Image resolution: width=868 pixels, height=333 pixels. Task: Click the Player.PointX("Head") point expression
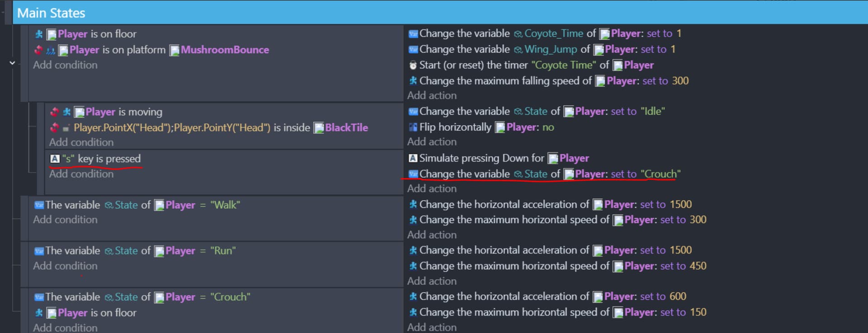coord(123,128)
